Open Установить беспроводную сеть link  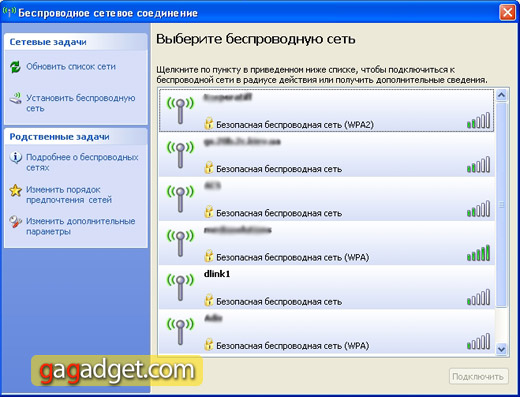tap(81, 103)
